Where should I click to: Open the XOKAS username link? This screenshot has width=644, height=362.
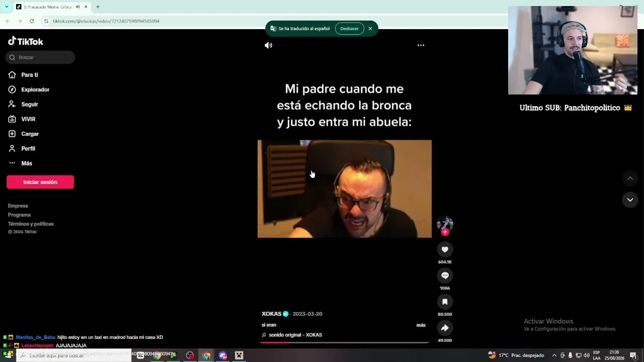272,314
